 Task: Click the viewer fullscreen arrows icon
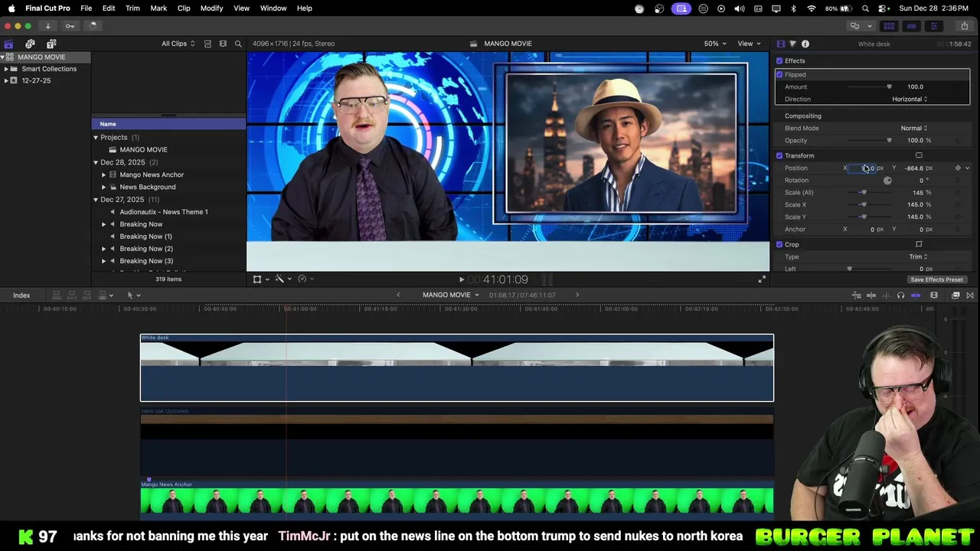762,279
